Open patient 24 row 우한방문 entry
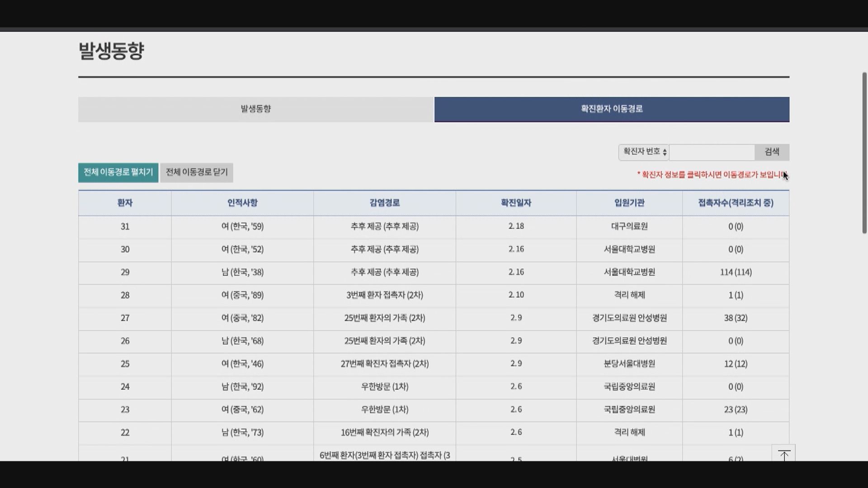The height and width of the screenshot is (488, 868). point(384,387)
